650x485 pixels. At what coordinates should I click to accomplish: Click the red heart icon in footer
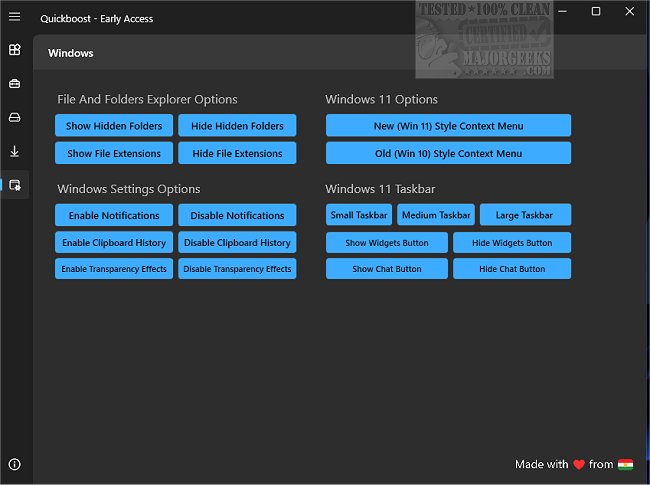point(579,465)
